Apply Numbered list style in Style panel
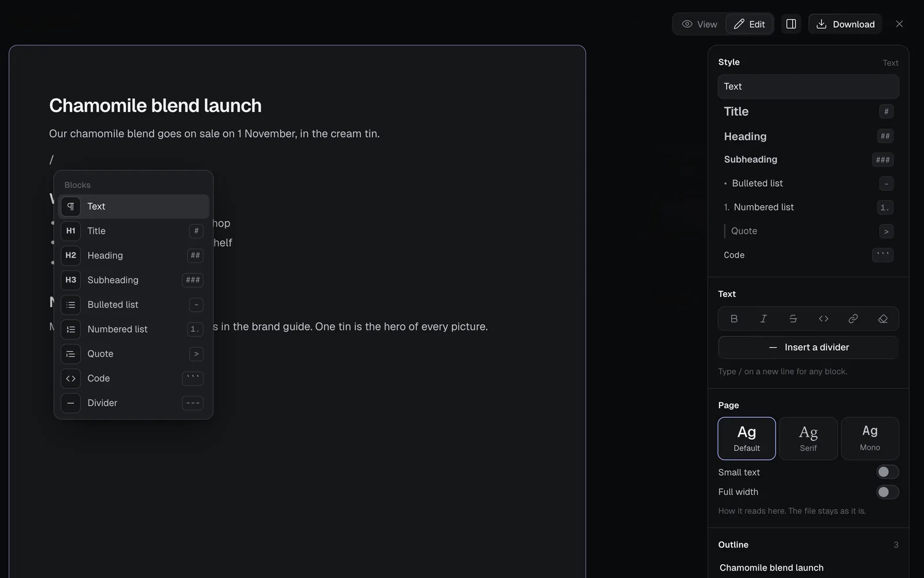Viewport: 924px width, 578px height. coord(808,207)
